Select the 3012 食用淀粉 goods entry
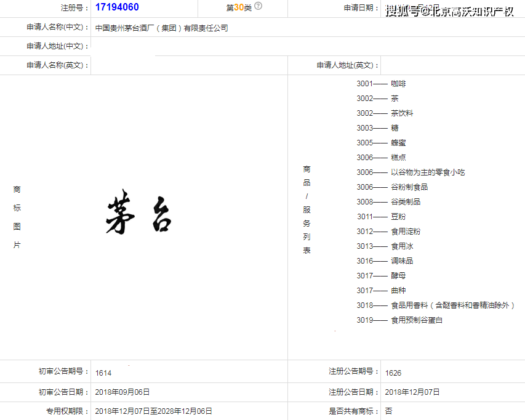The height and width of the screenshot is (420, 525). tap(388, 232)
